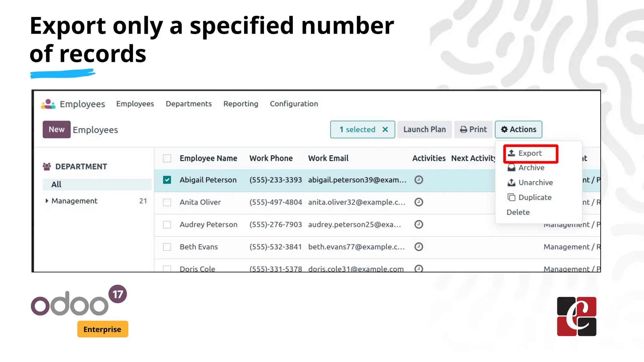Clear selection with the X icon
Viewport: 644px width, 362px height.
click(x=385, y=129)
